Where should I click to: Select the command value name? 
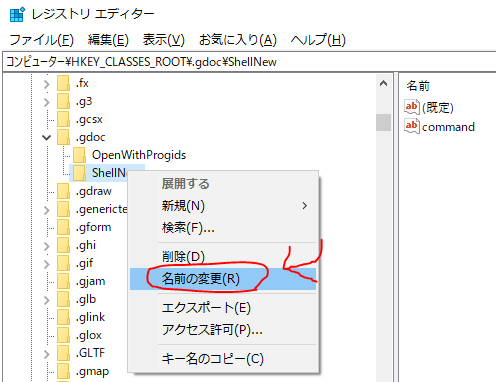click(x=448, y=127)
